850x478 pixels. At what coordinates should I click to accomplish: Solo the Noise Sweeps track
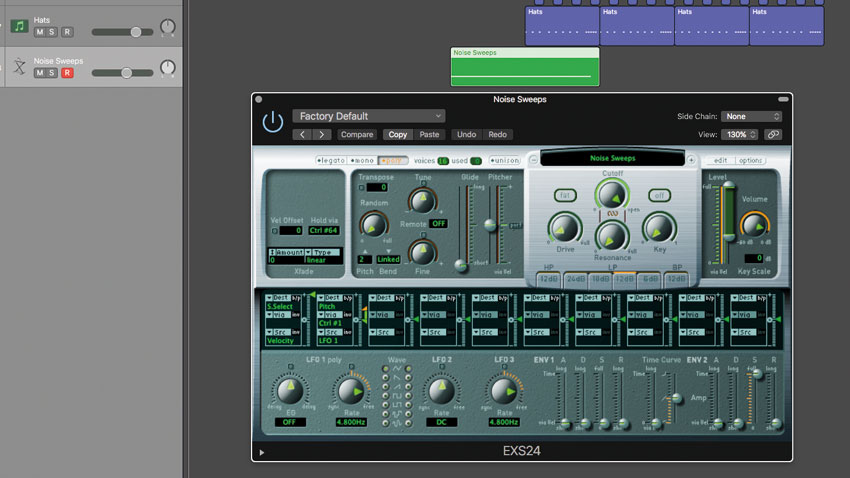coord(52,73)
